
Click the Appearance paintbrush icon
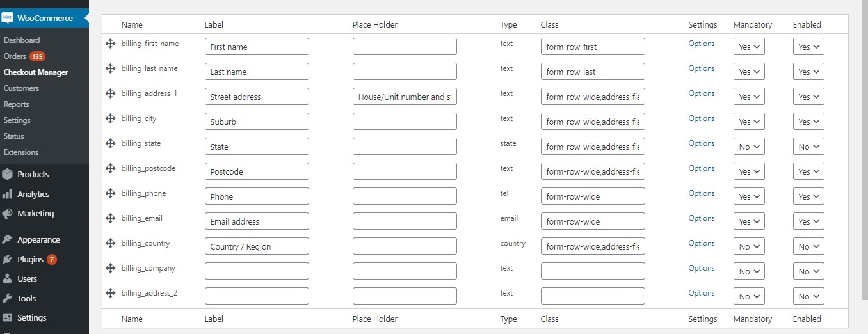(8, 239)
